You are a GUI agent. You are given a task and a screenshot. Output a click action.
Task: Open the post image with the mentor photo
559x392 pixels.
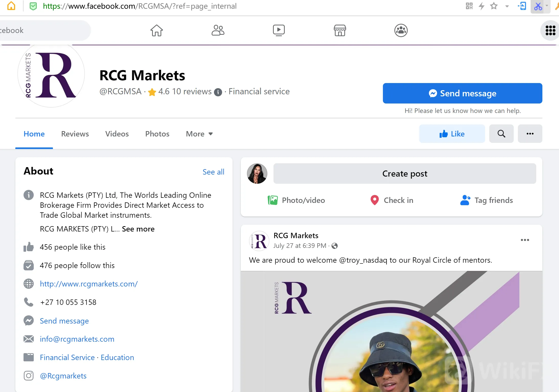click(x=391, y=331)
